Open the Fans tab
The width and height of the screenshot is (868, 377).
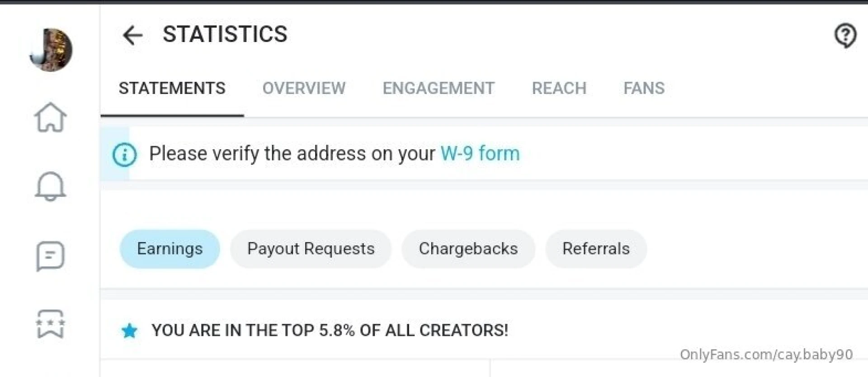click(x=644, y=88)
